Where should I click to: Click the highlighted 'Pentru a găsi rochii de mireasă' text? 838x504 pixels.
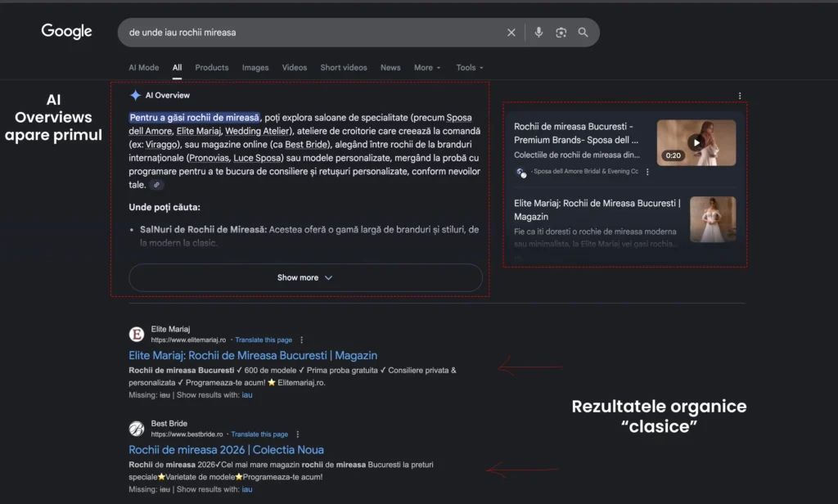tap(195, 118)
